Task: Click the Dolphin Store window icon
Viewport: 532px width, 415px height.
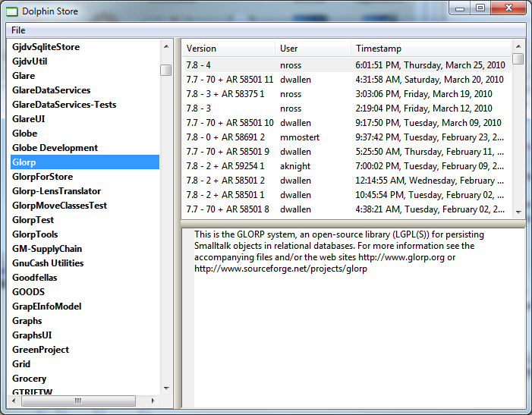Action: pos(12,11)
